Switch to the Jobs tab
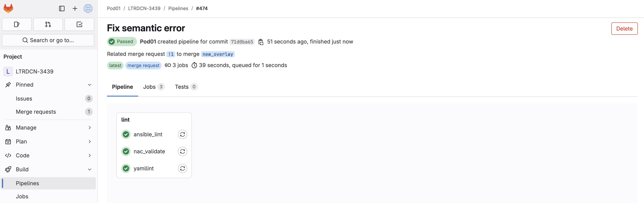 [153, 87]
